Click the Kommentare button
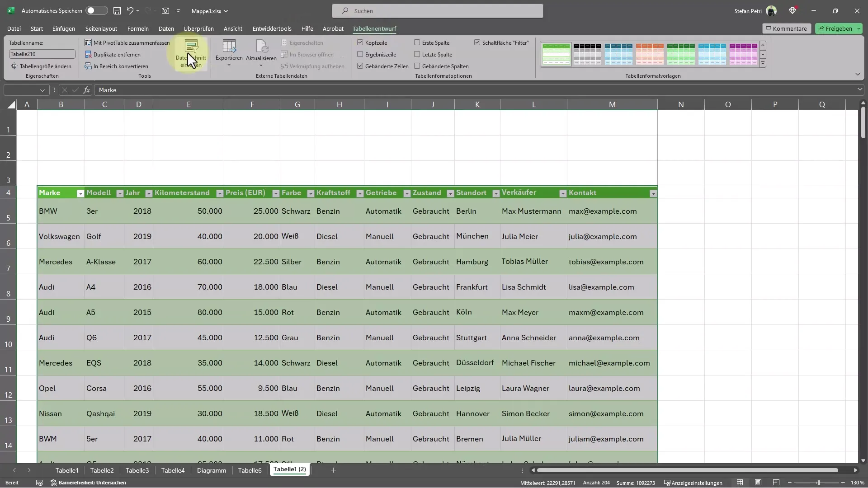Image resolution: width=868 pixels, height=488 pixels. click(x=787, y=28)
